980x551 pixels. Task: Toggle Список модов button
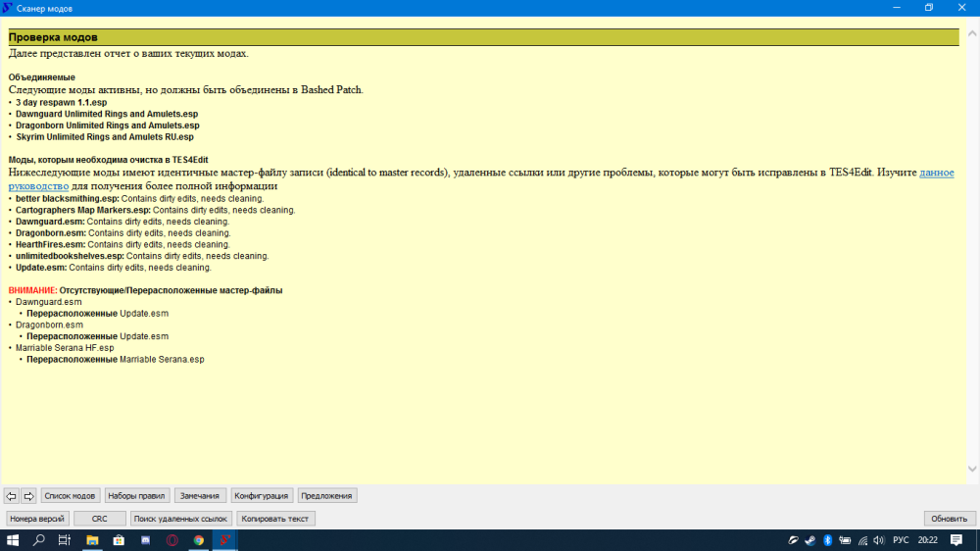[70, 496]
